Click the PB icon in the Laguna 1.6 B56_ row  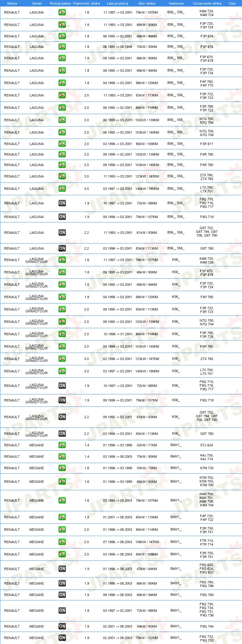pos(62,12)
